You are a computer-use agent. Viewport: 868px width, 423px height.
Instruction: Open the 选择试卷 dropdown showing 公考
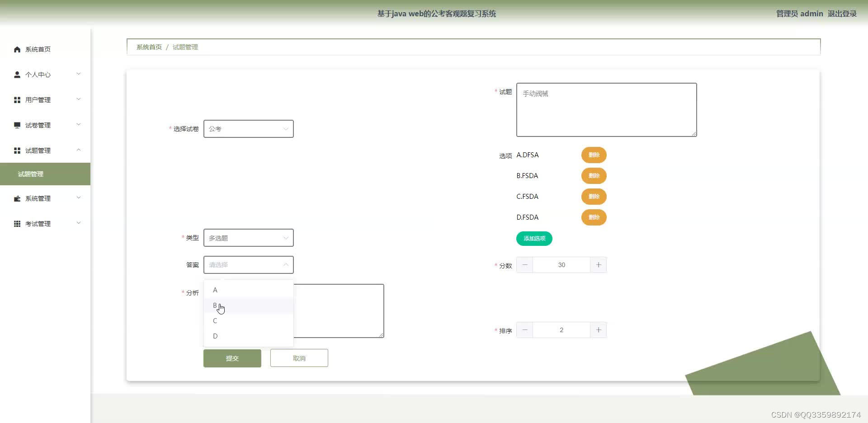[249, 129]
